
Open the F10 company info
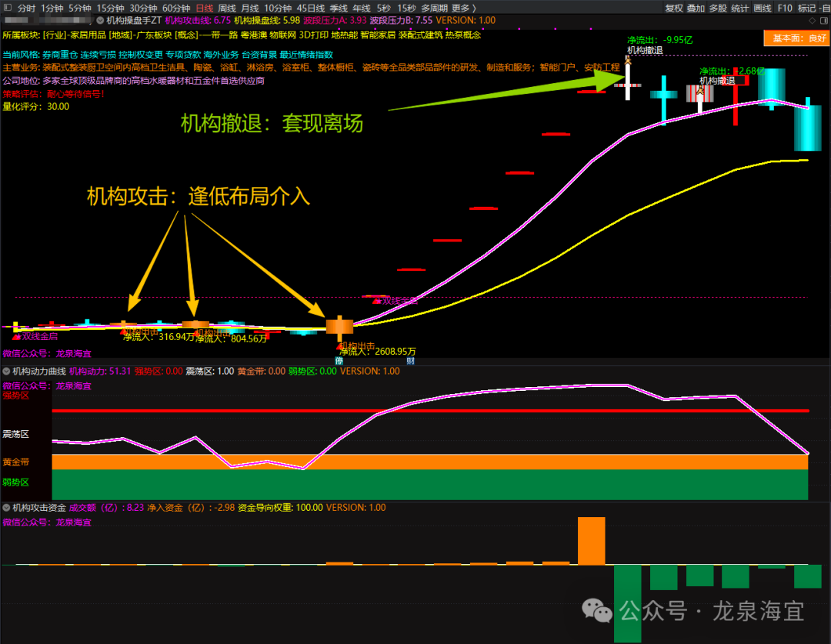pos(784,8)
